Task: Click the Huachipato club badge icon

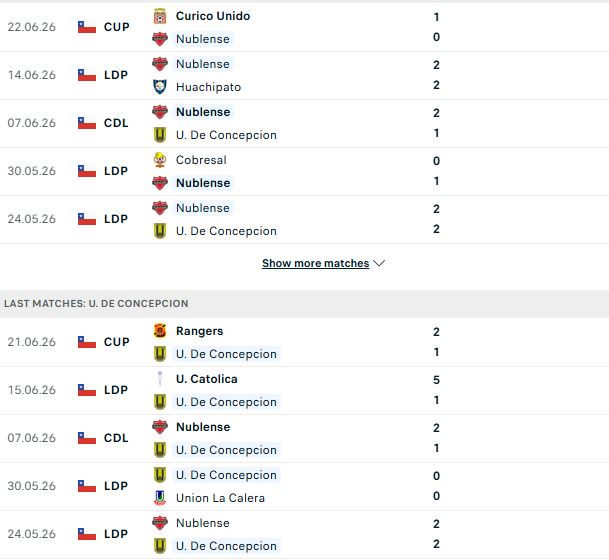Action: point(160,87)
